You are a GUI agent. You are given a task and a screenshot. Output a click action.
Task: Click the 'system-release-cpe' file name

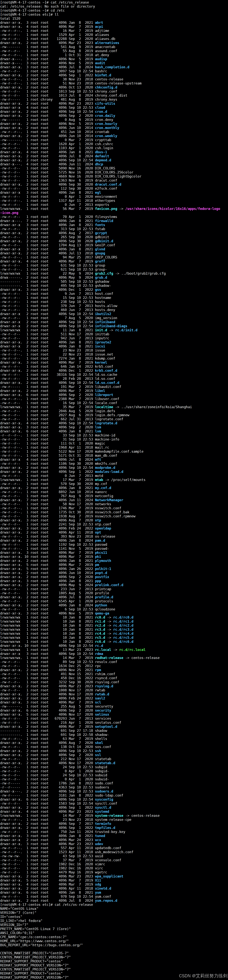(x=113, y=820)
